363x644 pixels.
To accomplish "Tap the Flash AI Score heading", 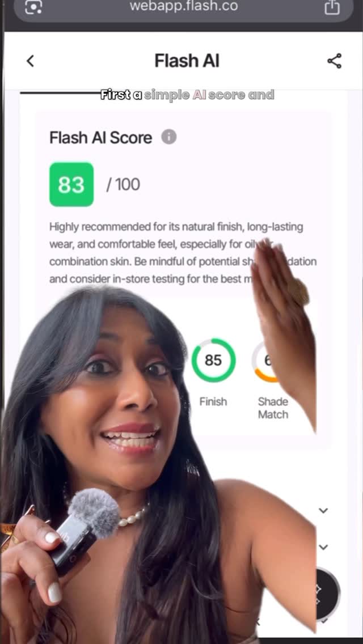I will (101, 137).
